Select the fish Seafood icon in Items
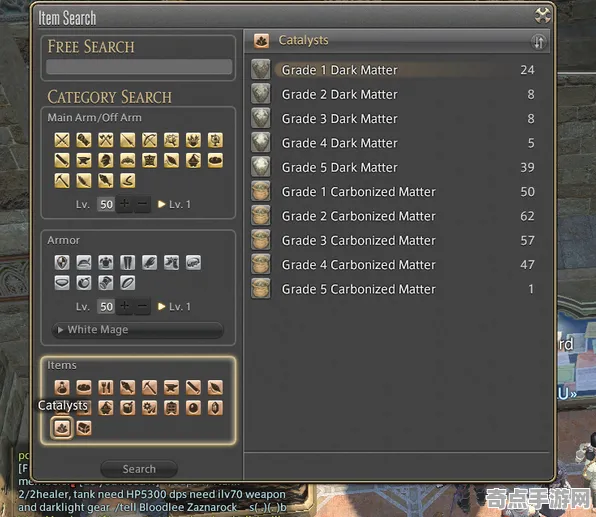Viewport: 596px width, 517px height. coord(128,387)
